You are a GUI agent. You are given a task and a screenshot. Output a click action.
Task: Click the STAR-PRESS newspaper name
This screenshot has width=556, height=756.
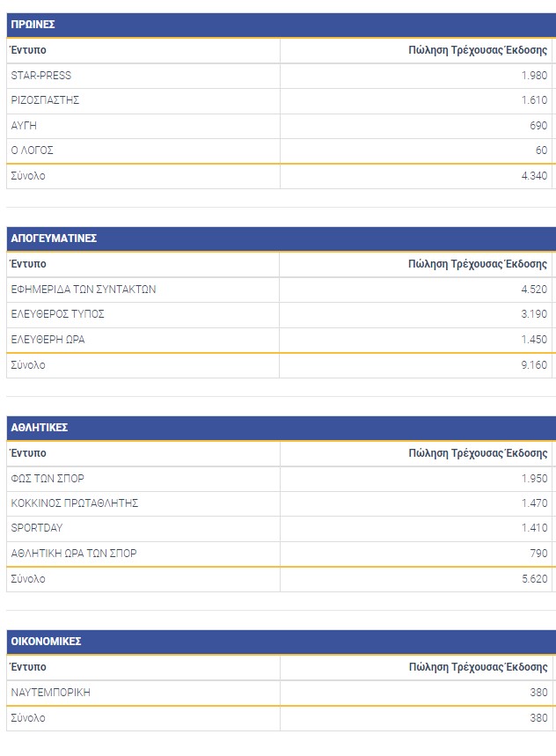[41, 76]
